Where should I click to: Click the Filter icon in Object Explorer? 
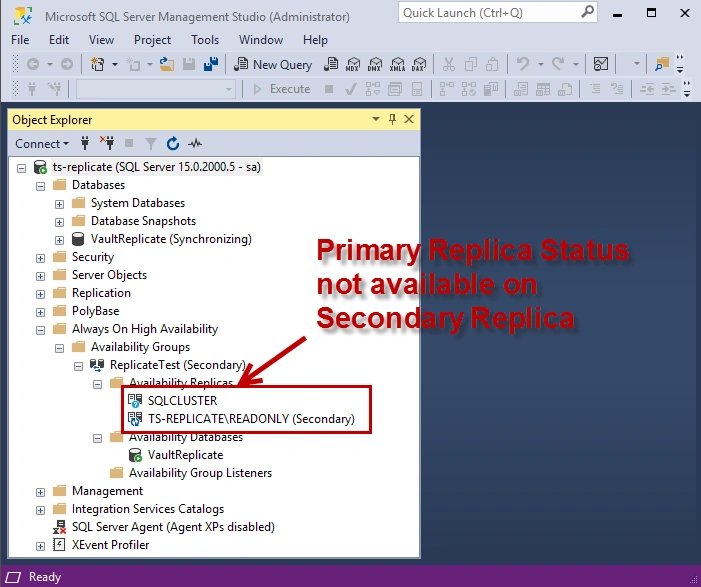151,144
